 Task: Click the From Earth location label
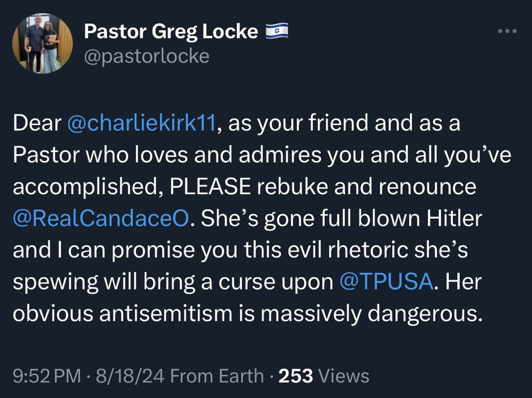tap(217, 376)
